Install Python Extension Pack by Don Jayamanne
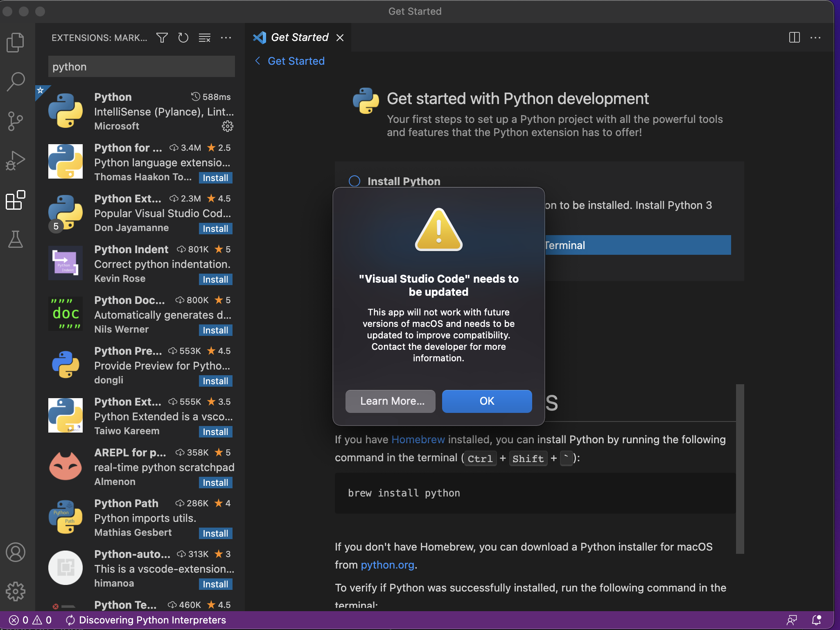Image resolution: width=840 pixels, height=630 pixels. (216, 229)
